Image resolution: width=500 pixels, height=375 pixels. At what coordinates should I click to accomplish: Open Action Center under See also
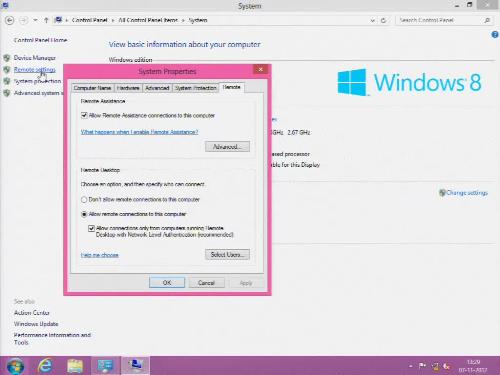click(32, 313)
